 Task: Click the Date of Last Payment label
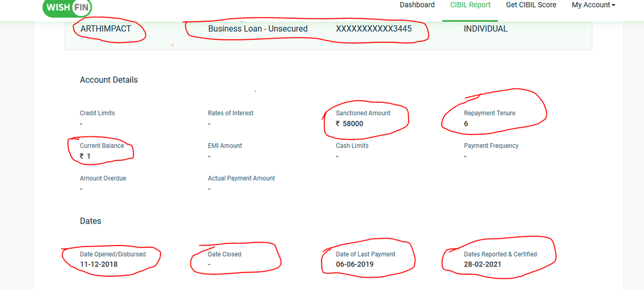pos(365,255)
